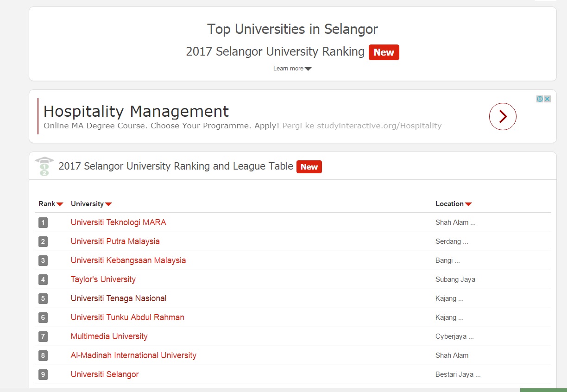Viewport: 567px width, 392px height.
Task: Open Multimedia University link
Action: [x=109, y=336]
